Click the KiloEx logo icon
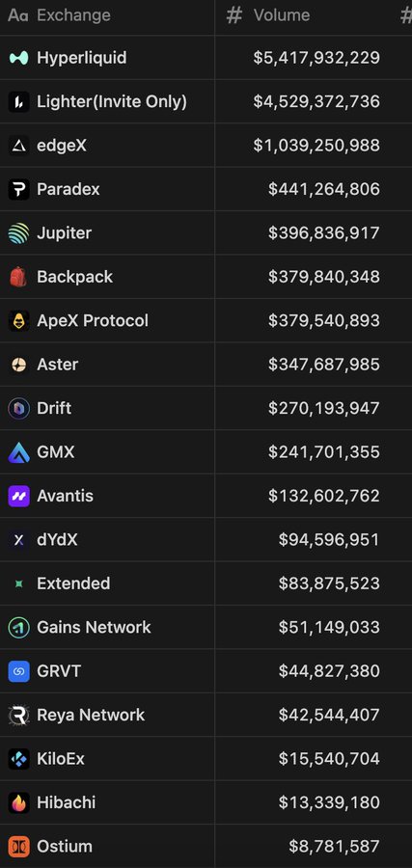The width and height of the screenshot is (412, 868). click(19, 759)
